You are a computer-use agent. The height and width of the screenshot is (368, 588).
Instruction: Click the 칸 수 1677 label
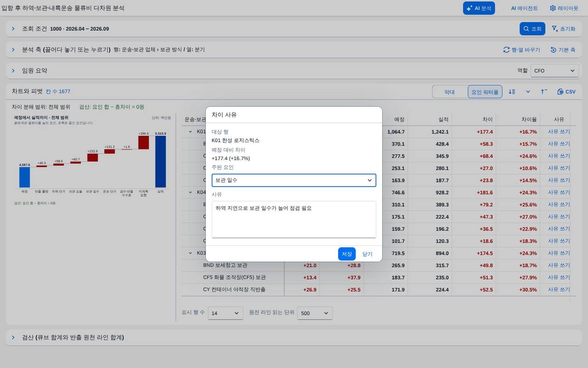coord(58,92)
